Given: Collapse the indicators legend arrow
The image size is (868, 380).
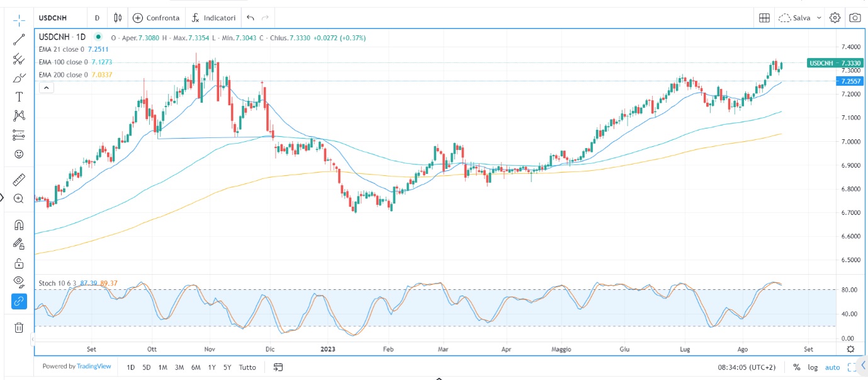Looking at the screenshot, I should click(46, 88).
